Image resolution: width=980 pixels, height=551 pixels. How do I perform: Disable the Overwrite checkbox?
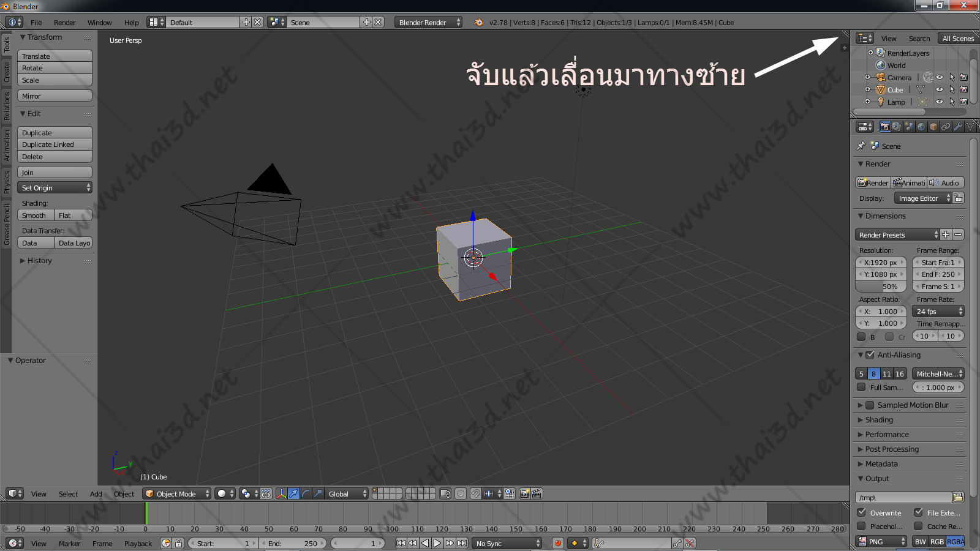point(862,512)
